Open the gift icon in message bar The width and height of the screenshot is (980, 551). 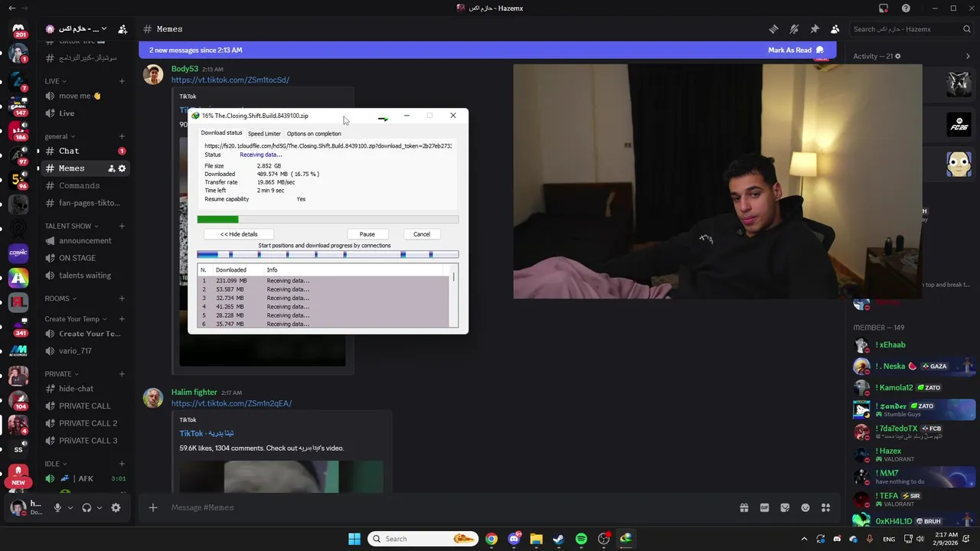[x=743, y=507]
